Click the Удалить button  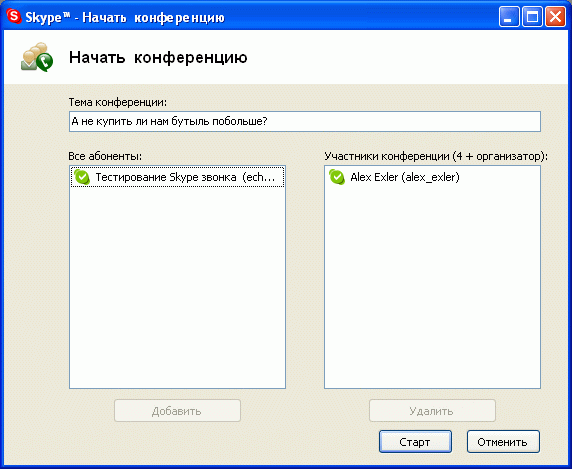point(432,411)
